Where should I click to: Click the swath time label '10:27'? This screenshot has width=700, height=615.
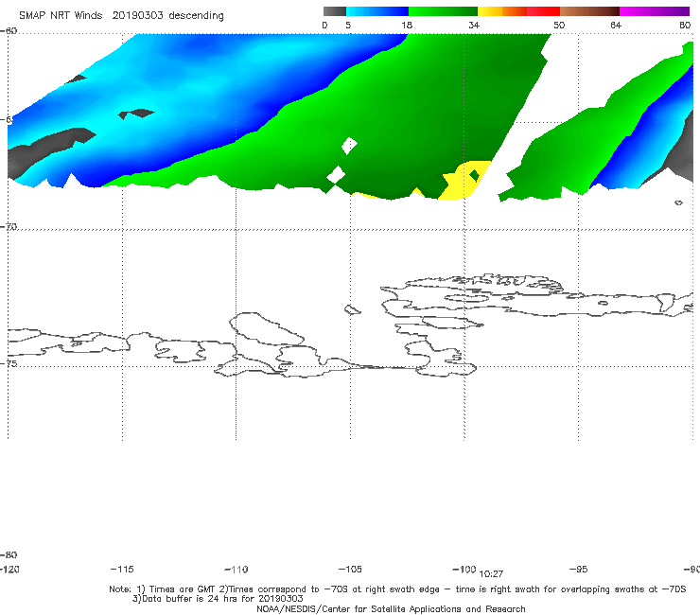point(491,574)
